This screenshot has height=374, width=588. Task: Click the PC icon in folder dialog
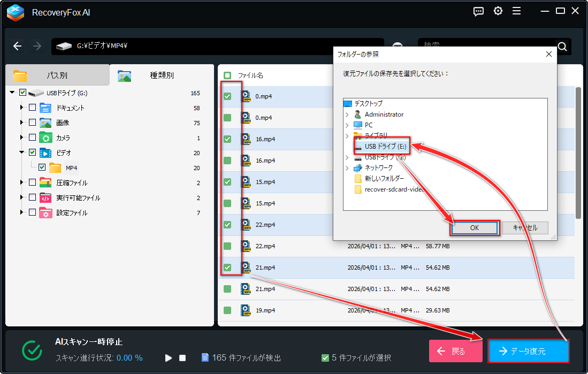tap(358, 125)
